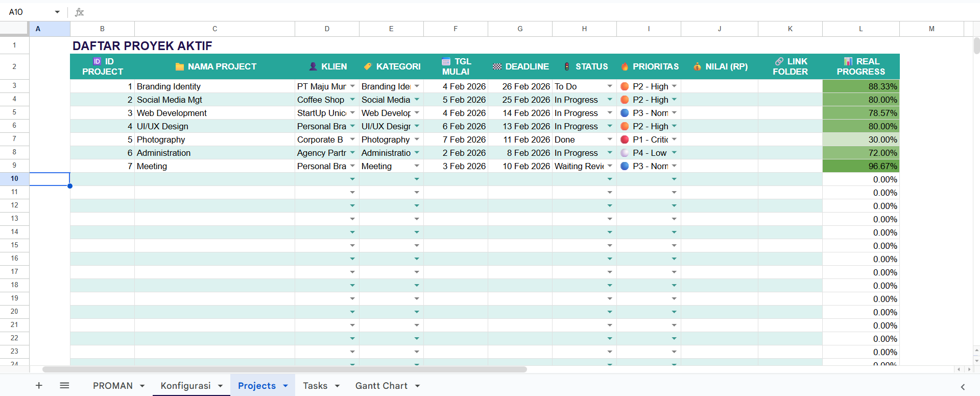Screen dimensions: 980x396
Task: Open the klien dropdown for Coffee Shop
Action: pyautogui.click(x=352, y=100)
